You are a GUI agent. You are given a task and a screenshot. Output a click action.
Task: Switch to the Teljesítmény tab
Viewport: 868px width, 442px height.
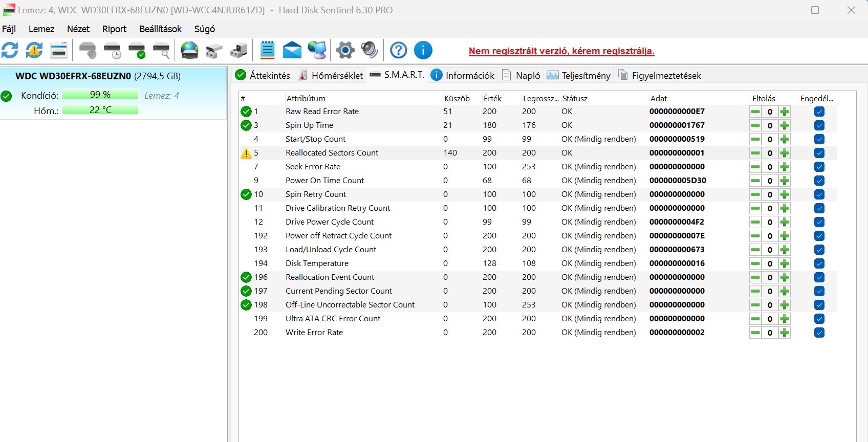579,75
